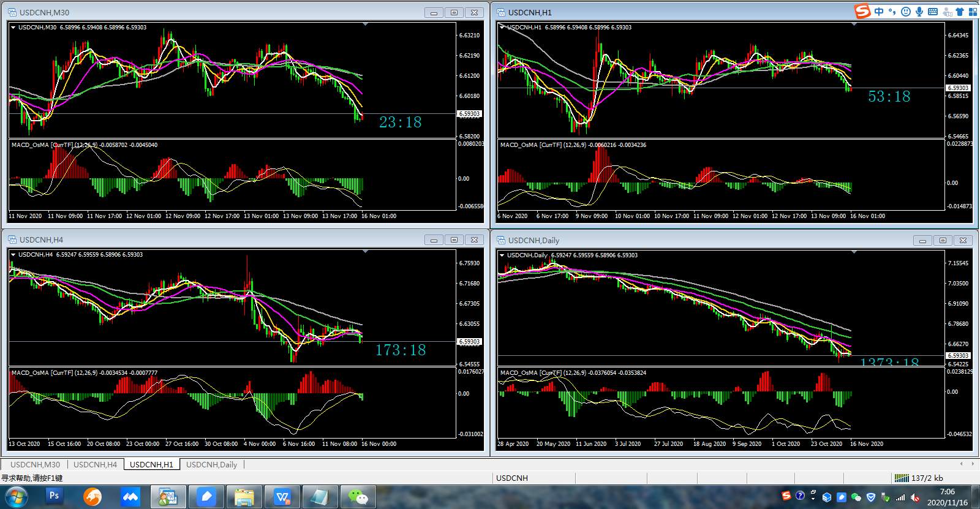This screenshot has width=980, height=509.
Task: Open the Windows Start menu
Action: pos(15,497)
